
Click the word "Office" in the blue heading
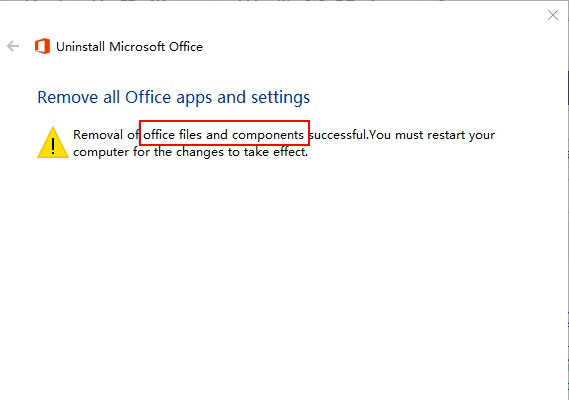tap(148, 97)
